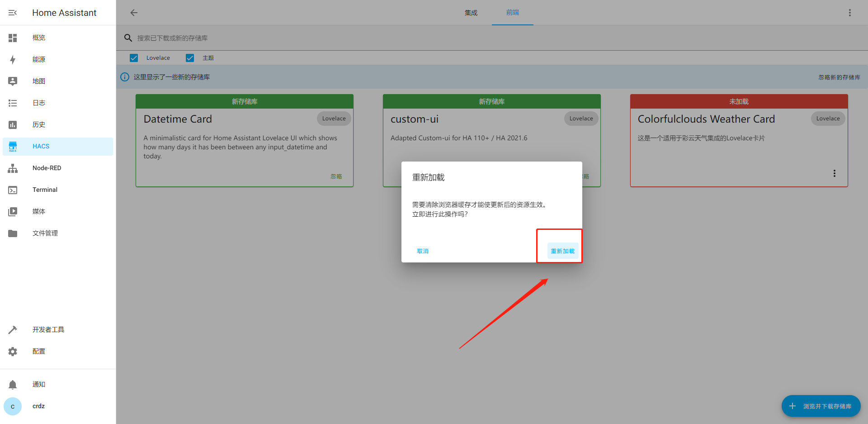Screen dimensions: 868x424
Task: Open Node-RED from the sidebar icon
Action: [x=13, y=168]
